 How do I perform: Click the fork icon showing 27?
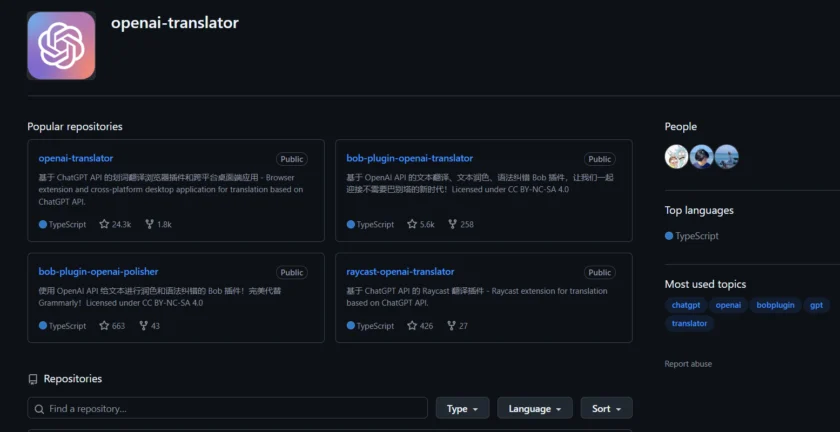tap(451, 325)
